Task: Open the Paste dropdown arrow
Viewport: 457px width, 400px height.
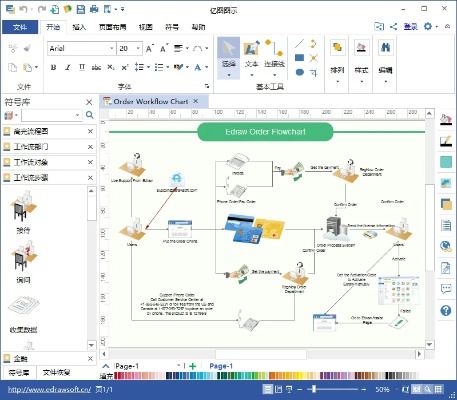Action: [36, 68]
